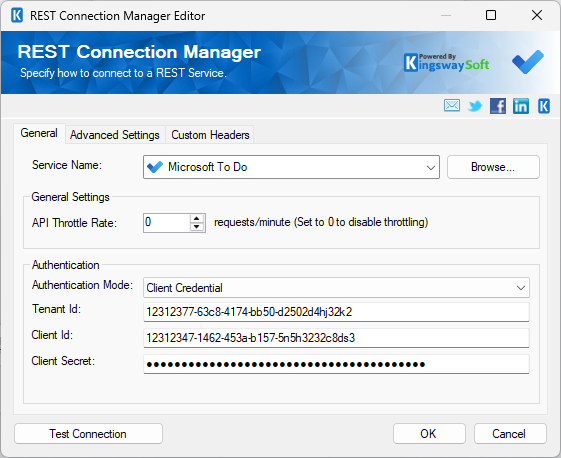The width and height of the screenshot is (561, 458).
Task: Click the Tenant Id input field
Action: (x=336, y=312)
